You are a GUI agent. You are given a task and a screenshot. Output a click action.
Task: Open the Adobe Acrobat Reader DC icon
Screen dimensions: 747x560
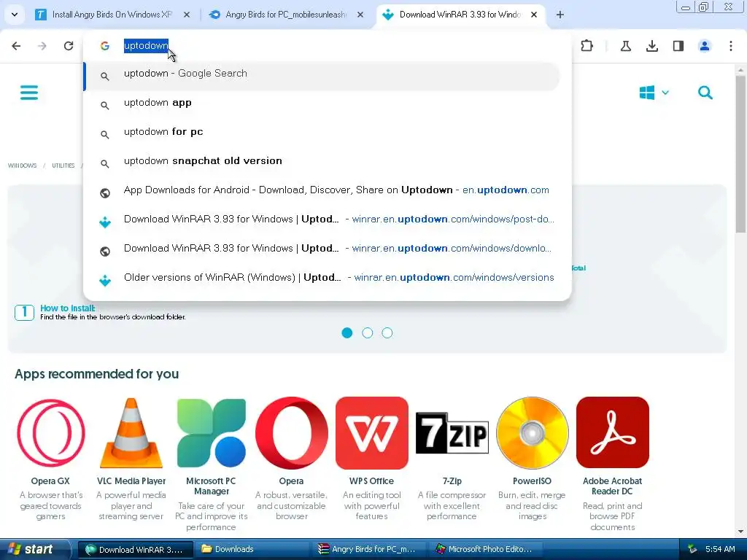613,432
